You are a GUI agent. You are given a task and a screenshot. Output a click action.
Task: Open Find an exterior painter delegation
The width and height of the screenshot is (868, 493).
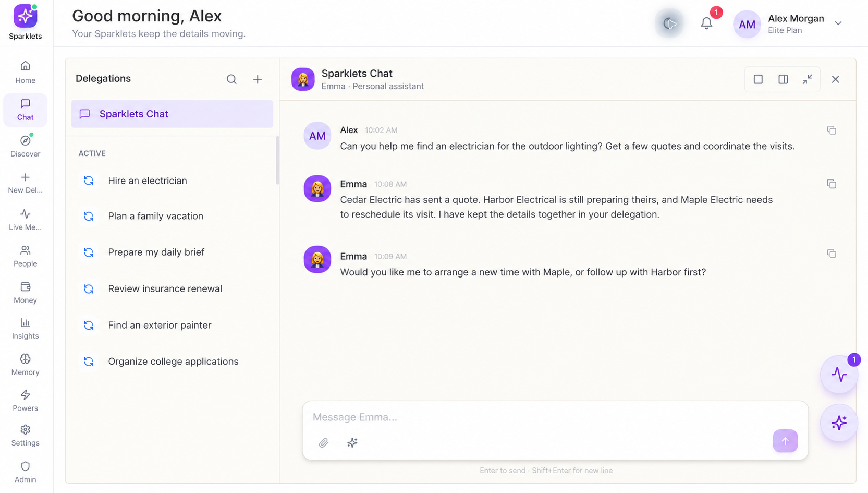172,325
